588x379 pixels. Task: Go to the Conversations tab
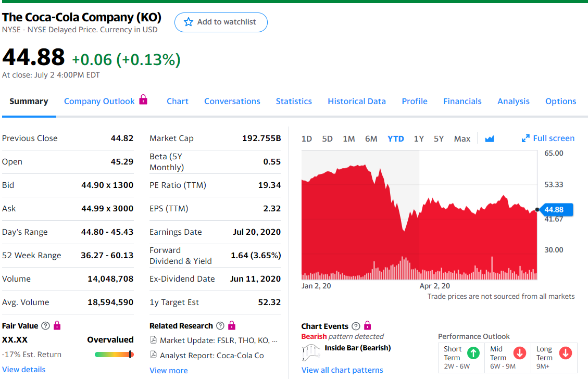tap(232, 101)
